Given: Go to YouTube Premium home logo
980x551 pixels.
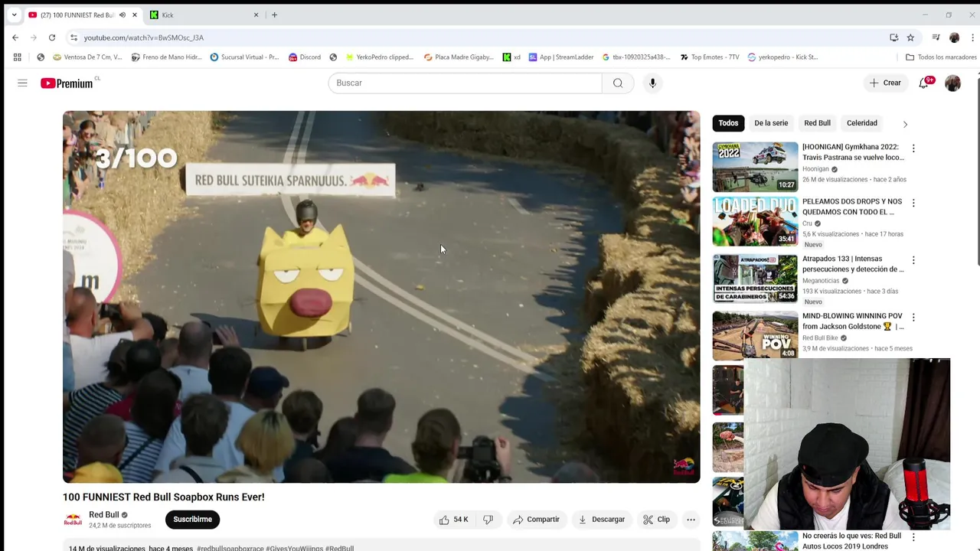Looking at the screenshot, I should (x=67, y=83).
